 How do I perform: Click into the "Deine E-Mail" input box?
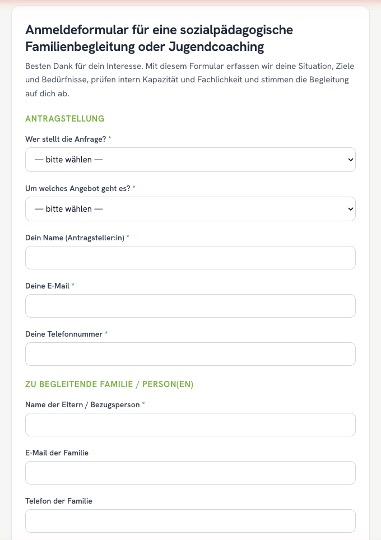190,306
